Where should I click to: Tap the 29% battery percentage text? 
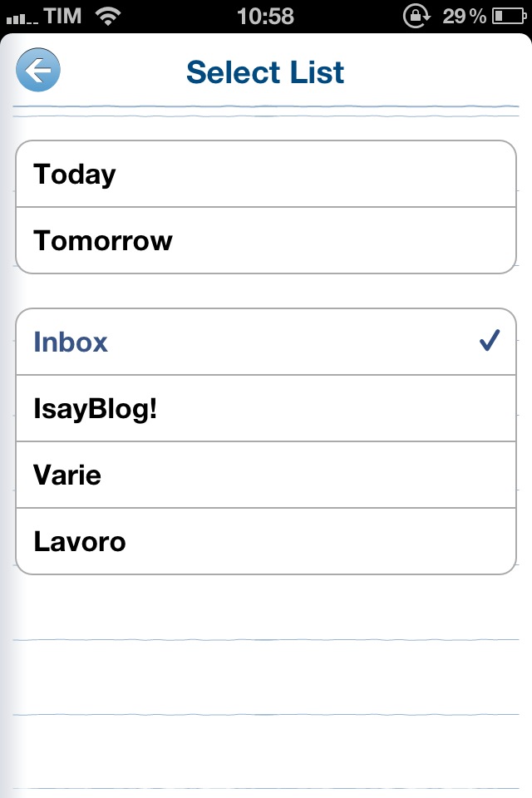coord(464,17)
